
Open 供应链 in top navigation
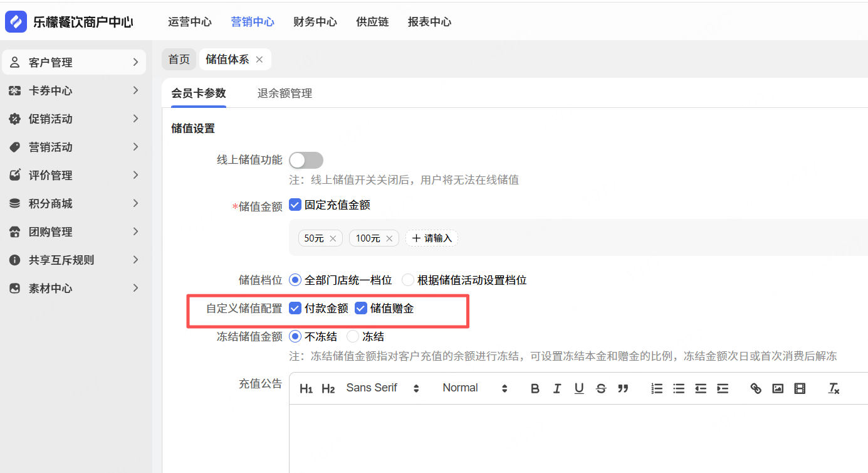(372, 22)
